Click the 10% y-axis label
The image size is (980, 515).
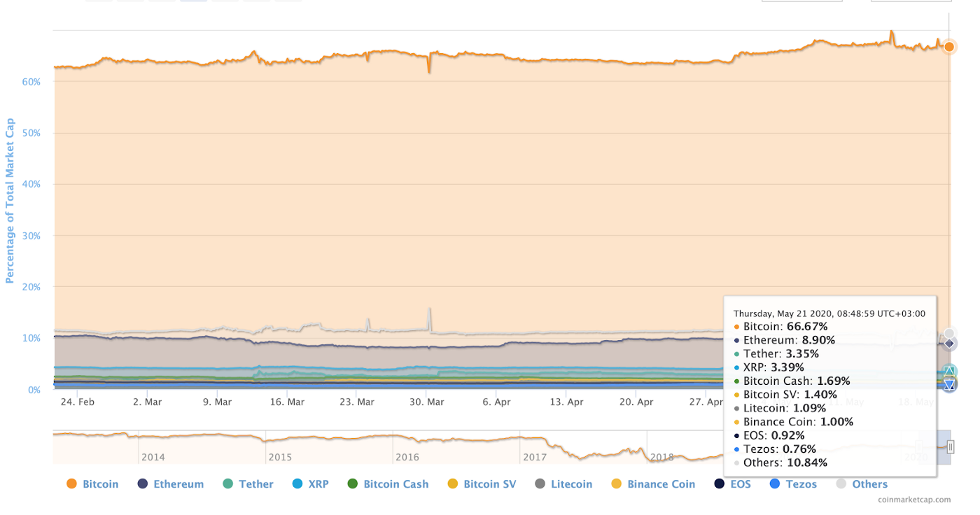[31, 339]
